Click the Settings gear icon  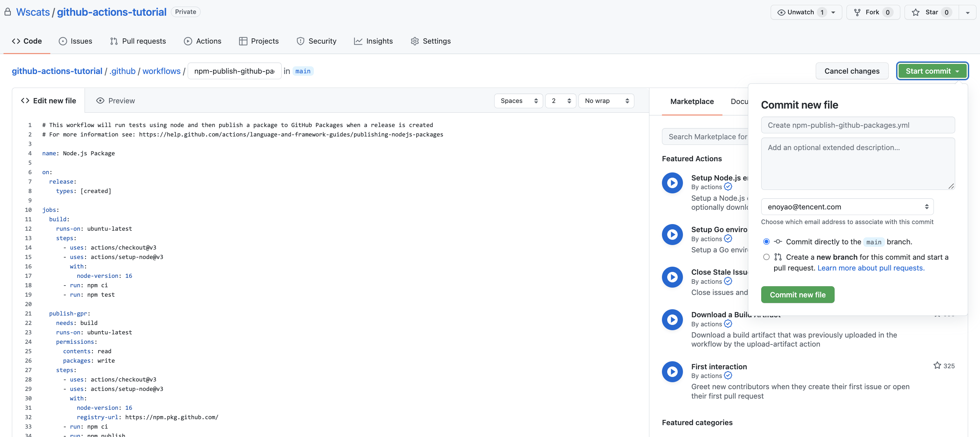coord(416,40)
